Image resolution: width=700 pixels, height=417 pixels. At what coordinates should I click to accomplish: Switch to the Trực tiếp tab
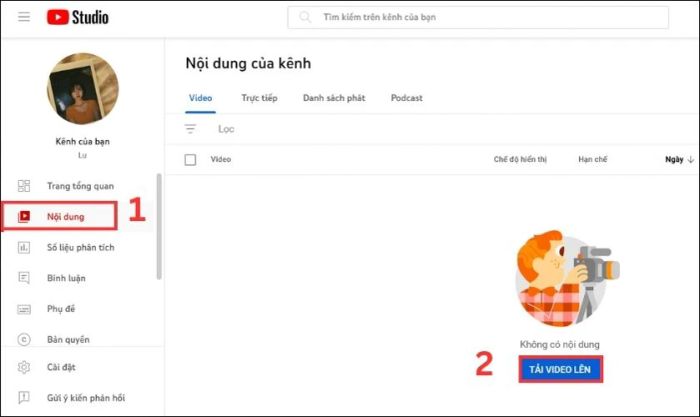259,98
